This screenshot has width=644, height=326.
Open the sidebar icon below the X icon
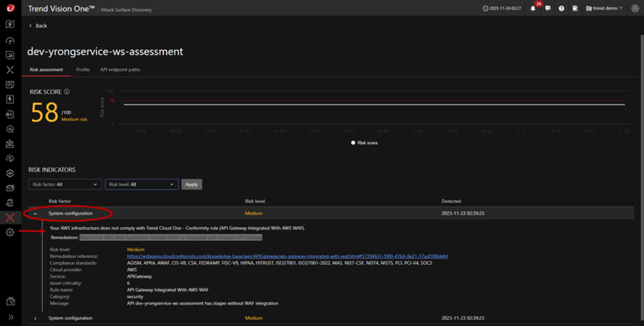click(x=11, y=84)
